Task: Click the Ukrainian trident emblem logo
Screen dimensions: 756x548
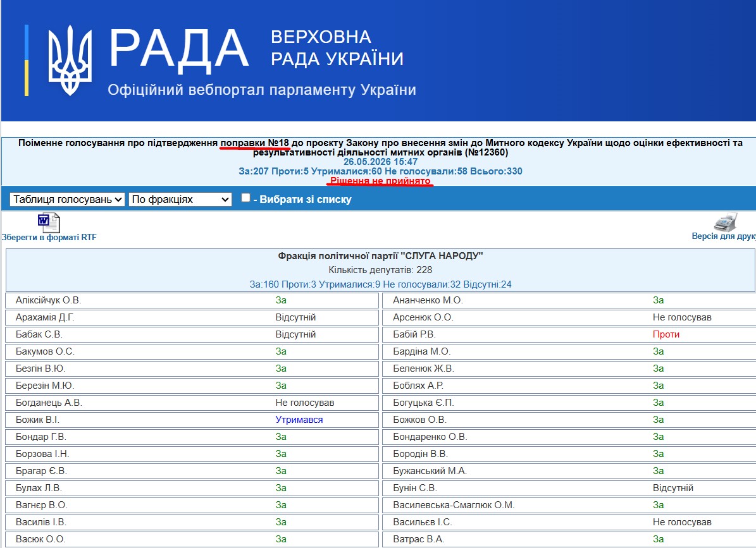Action: coord(70,60)
